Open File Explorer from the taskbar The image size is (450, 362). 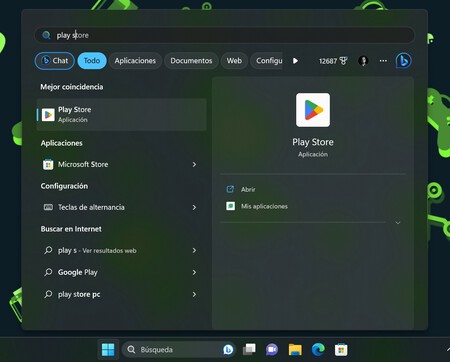[295, 350]
